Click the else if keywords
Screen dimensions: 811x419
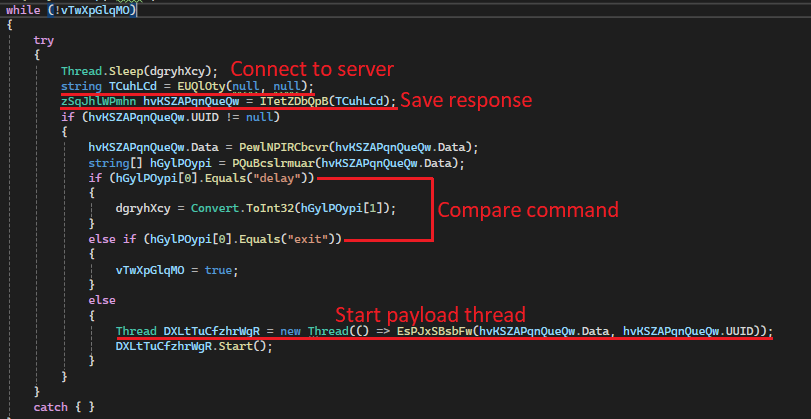pyautogui.click(x=112, y=239)
